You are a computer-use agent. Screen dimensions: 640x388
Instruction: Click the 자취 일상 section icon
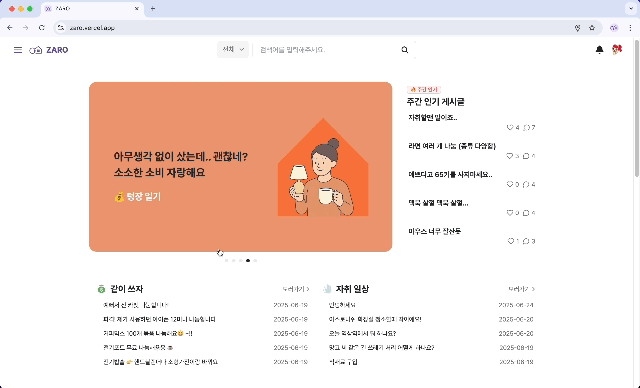[x=327, y=289]
